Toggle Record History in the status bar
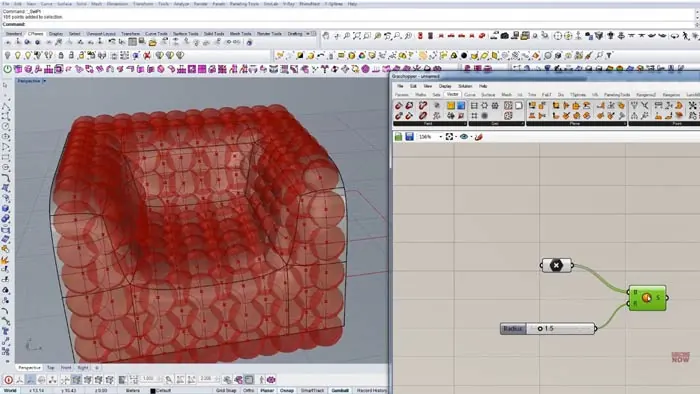 pyautogui.click(x=372, y=390)
